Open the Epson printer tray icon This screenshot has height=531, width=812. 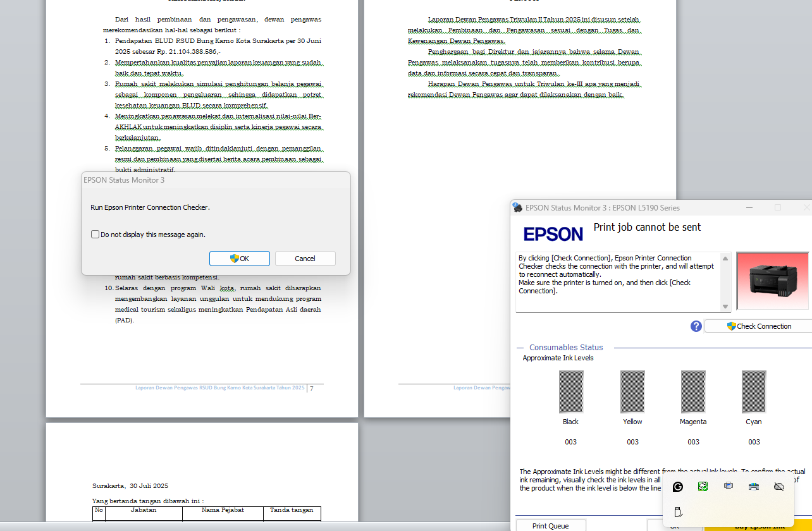tap(753, 487)
